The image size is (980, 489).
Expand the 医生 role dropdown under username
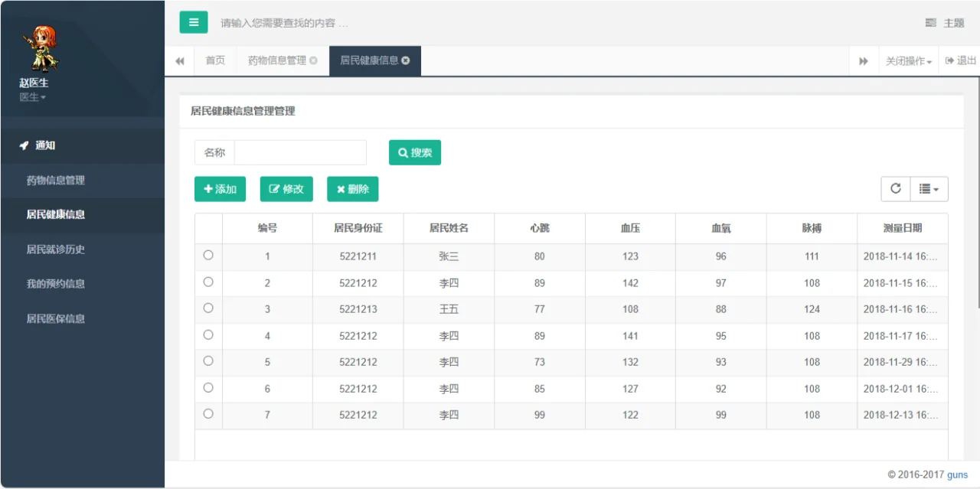(x=33, y=97)
